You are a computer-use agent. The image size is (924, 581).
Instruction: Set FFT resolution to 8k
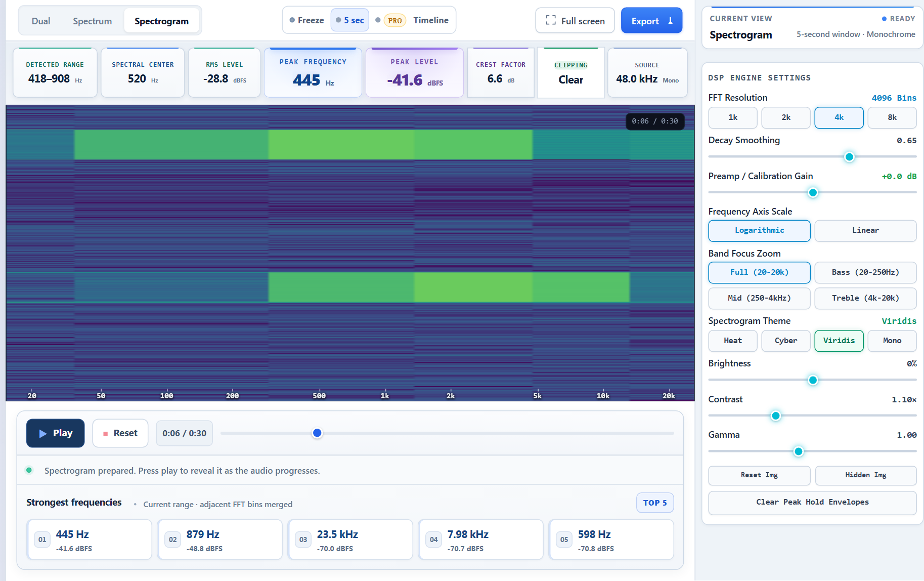(892, 117)
